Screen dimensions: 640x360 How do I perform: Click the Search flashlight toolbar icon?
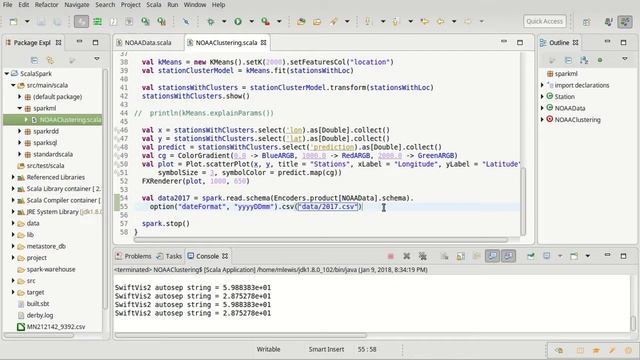pos(333,21)
